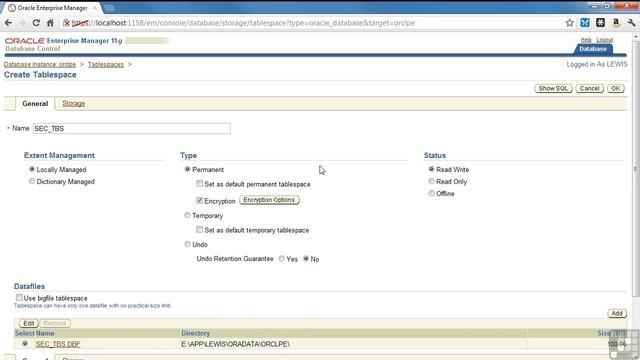Open the puzzle-piece extension icon
Screen dimensions: 640x360
pos(600,23)
